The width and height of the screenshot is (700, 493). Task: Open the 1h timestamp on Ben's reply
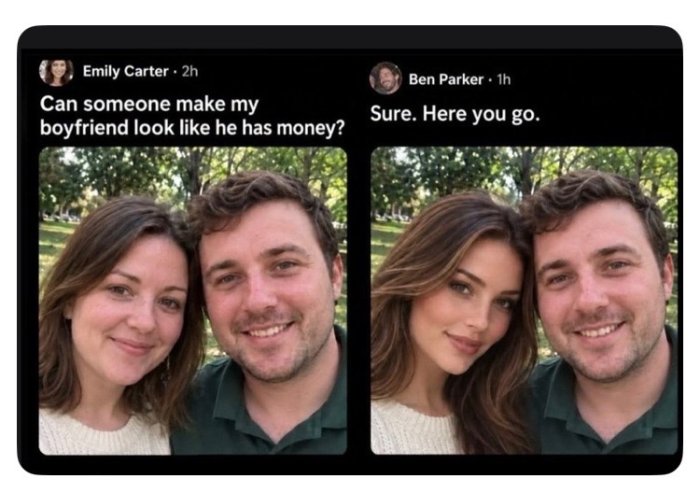point(504,79)
